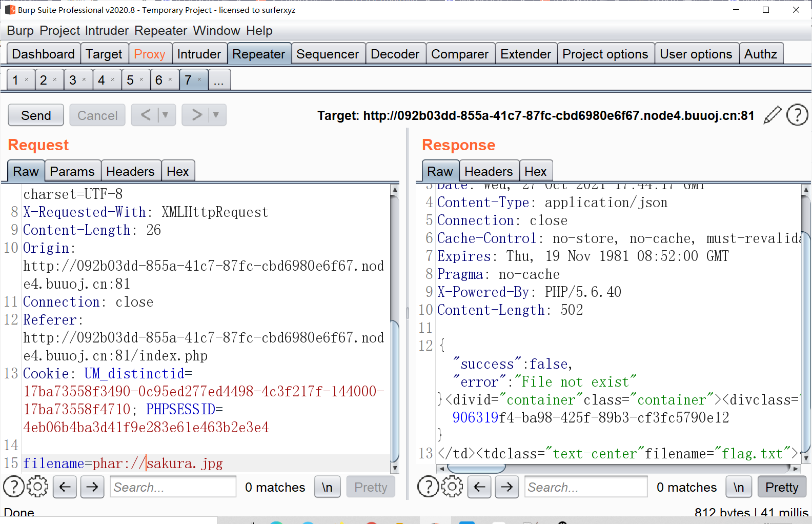Screen dimensions: 812x524
Task: Select Repeater request tab 6
Action: (159, 80)
